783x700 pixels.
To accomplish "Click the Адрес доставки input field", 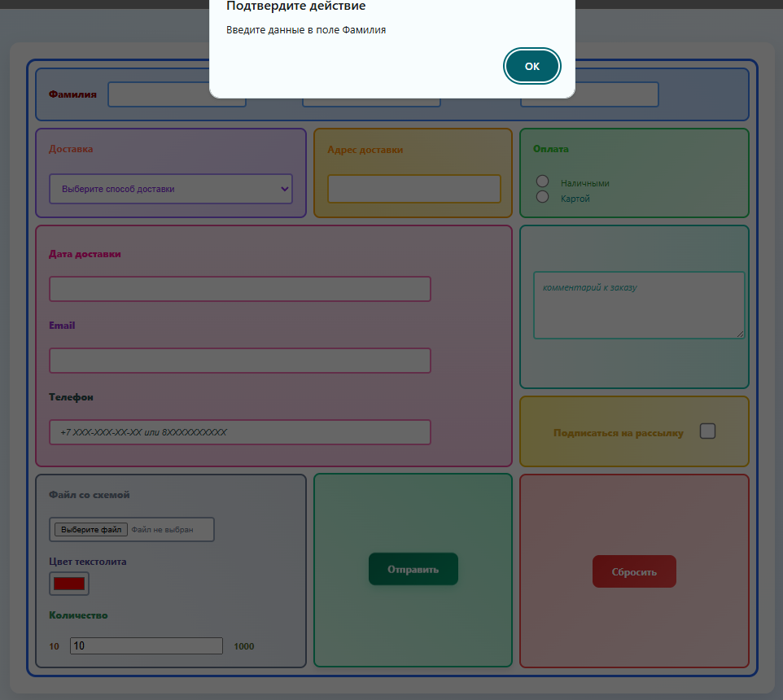I will tap(414, 189).
